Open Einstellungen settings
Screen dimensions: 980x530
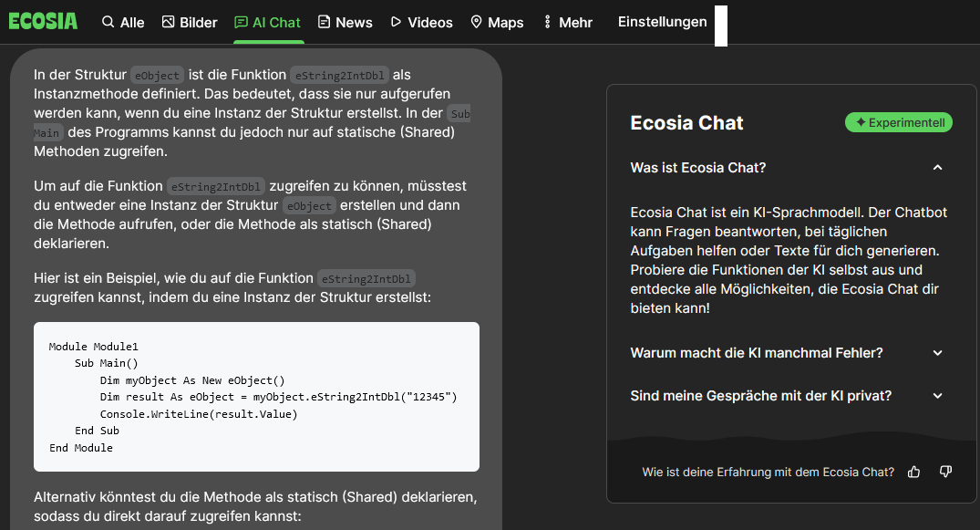[x=663, y=22]
